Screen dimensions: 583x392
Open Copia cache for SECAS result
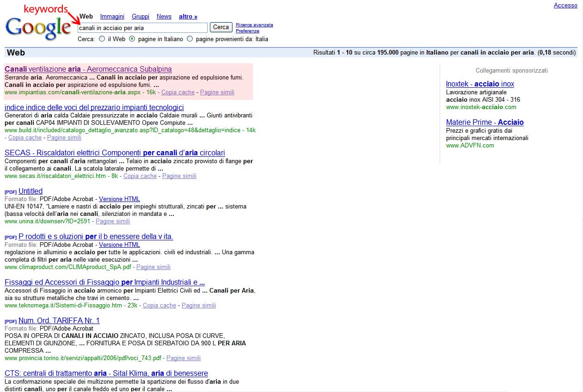pyautogui.click(x=140, y=176)
